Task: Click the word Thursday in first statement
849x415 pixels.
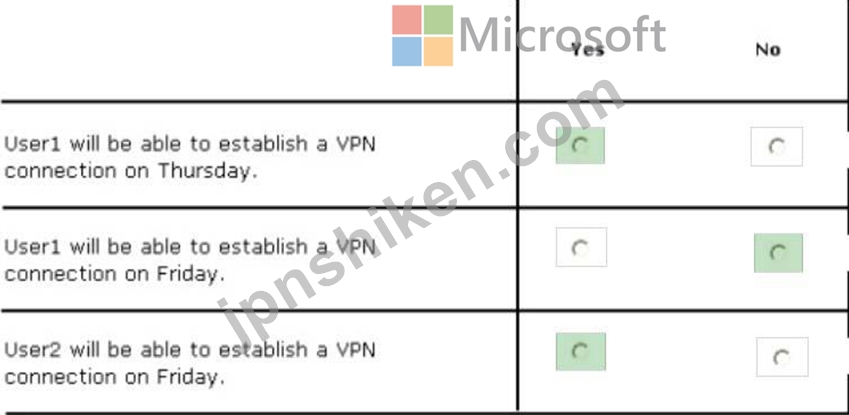Action: click(x=205, y=171)
